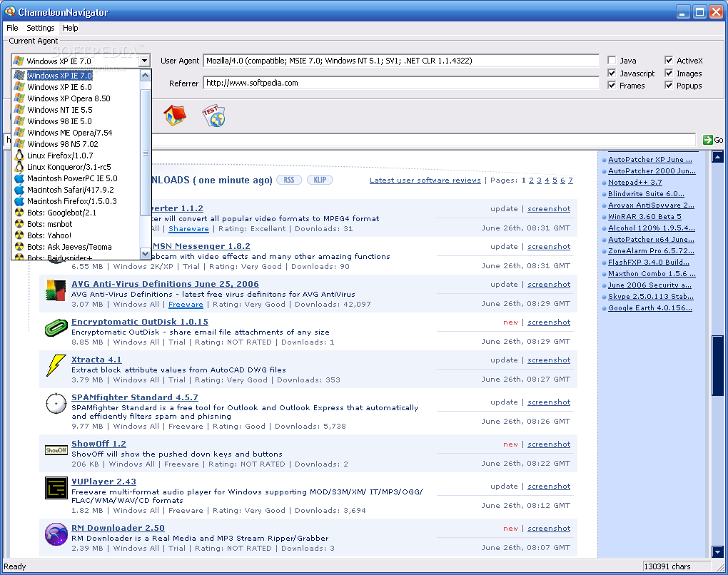Pick the highlighted Windows XP IE 7.0 entry
Viewport: 728px width, 575px height.
pyautogui.click(x=75, y=75)
